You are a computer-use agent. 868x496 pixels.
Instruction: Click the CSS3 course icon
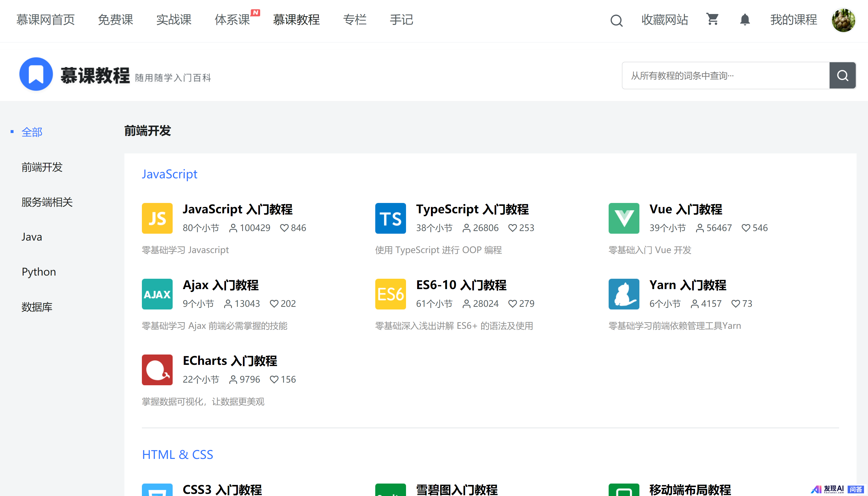tap(157, 490)
